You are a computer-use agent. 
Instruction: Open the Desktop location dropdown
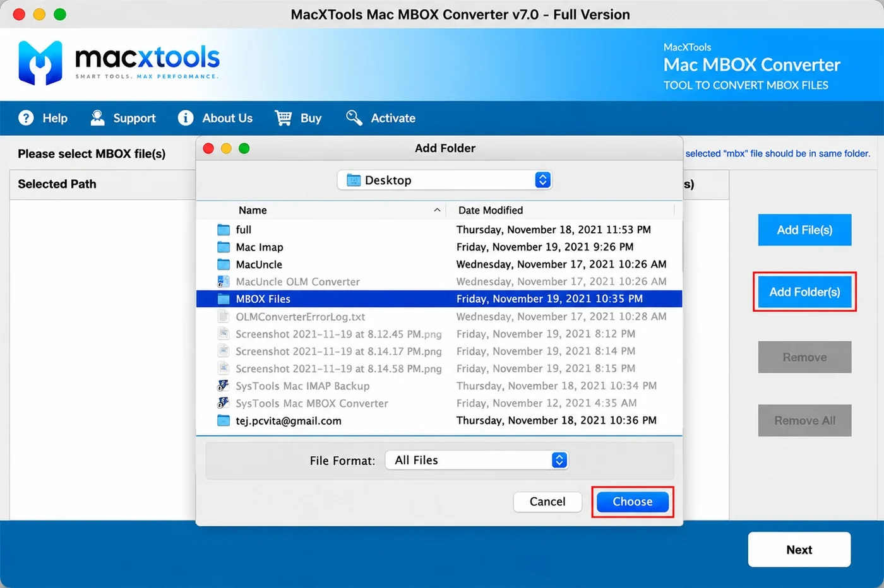pos(445,180)
